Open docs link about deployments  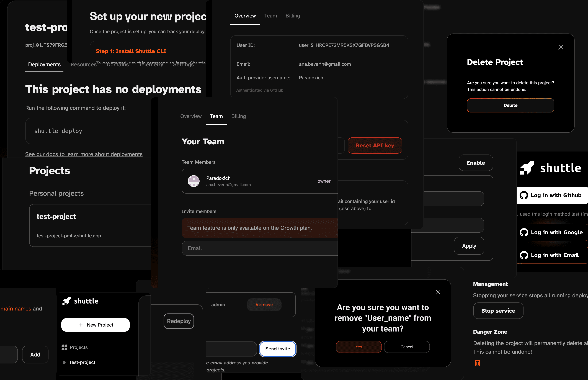[84, 154]
